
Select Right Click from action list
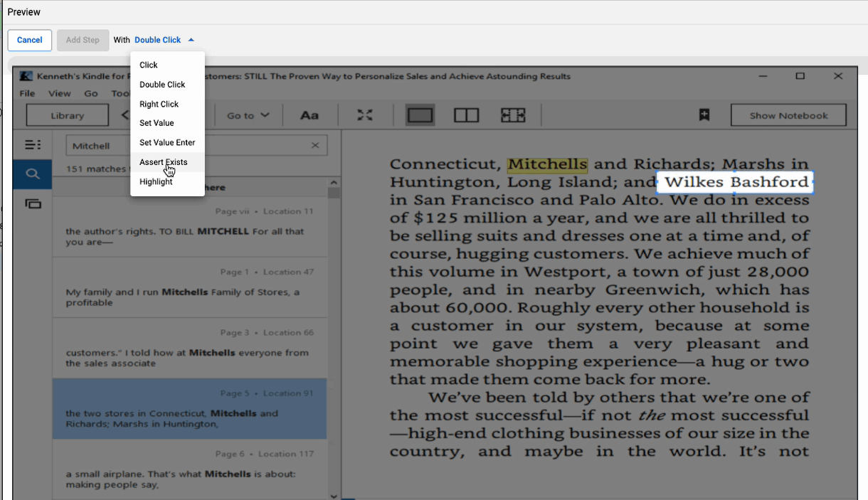click(159, 104)
